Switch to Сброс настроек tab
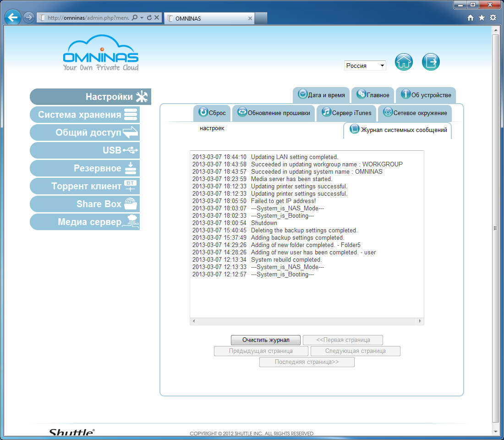 coord(212,113)
